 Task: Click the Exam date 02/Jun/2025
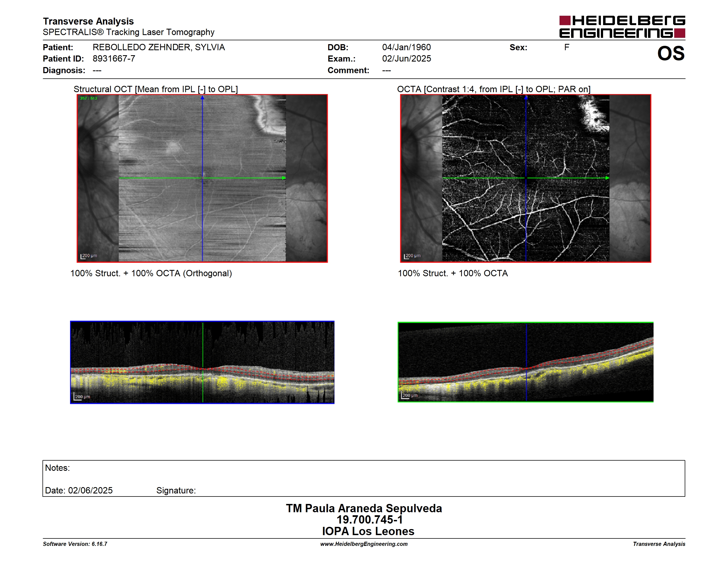click(x=406, y=59)
